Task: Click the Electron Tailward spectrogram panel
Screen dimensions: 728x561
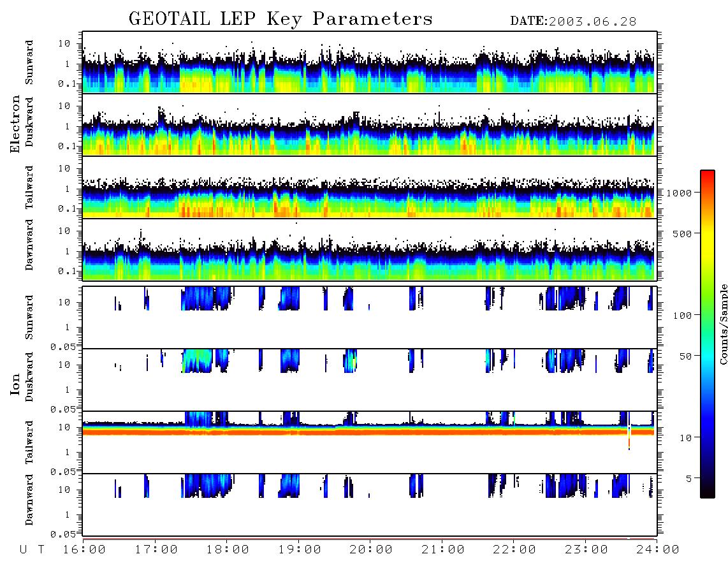Action: click(370, 187)
